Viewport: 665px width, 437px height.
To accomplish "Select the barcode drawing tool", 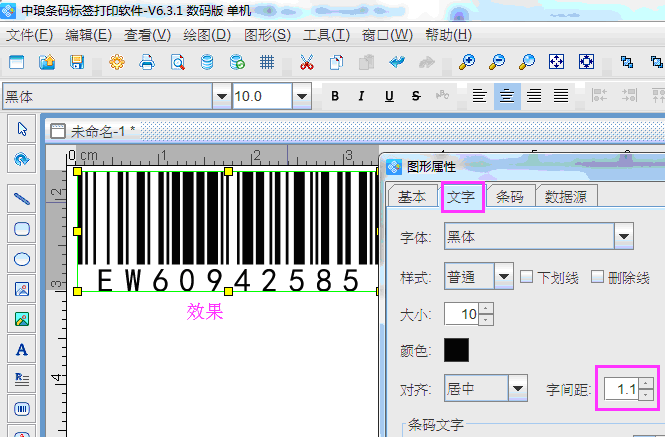I will point(22,409).
